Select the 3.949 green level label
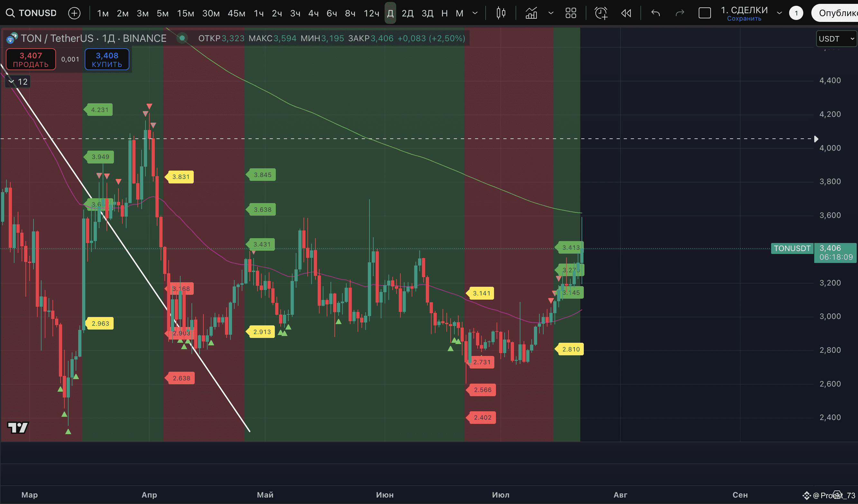 tap(99, 157)
